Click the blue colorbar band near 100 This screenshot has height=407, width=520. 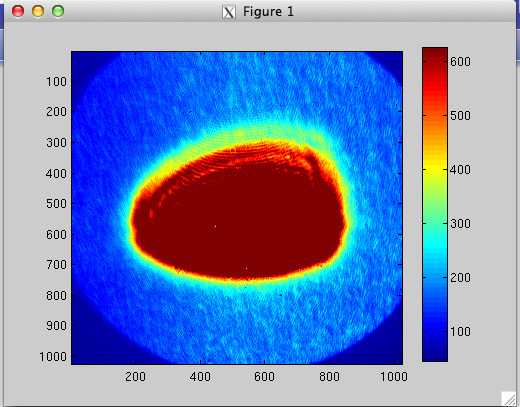pos(435,331)
